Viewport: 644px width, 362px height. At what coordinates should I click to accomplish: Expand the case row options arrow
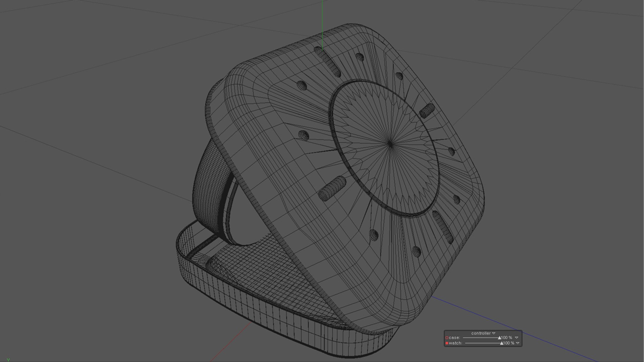(517, 338)
